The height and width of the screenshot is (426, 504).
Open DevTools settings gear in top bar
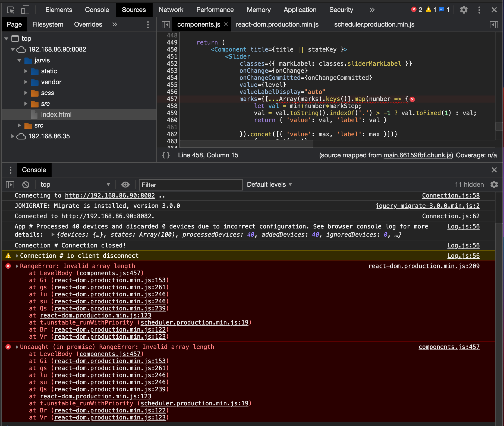click(x=464, y=10)
